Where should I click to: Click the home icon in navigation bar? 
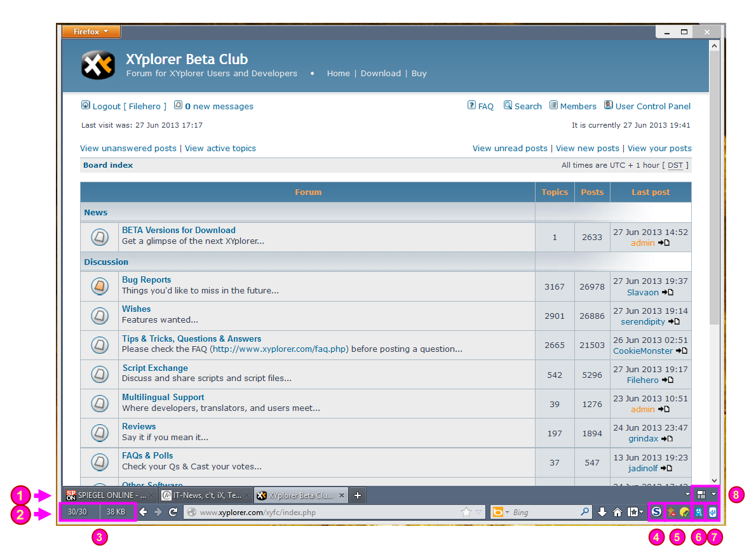point(617,512)
